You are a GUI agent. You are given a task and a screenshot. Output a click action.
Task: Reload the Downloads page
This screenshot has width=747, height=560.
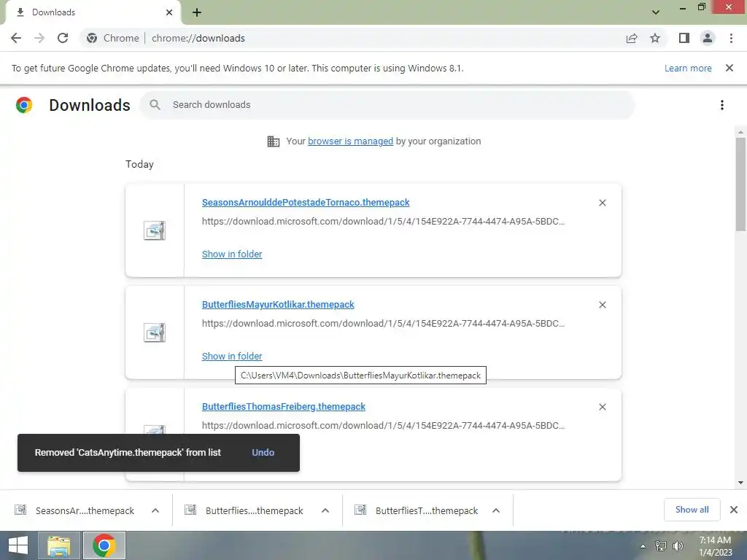pyautogui.click(x=63, y=38)
